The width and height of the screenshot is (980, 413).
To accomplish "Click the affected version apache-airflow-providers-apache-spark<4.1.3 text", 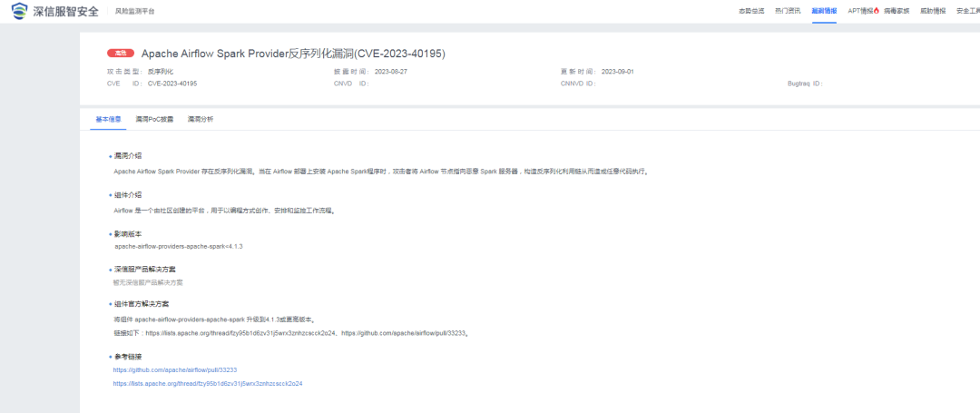I will point(178,247).
